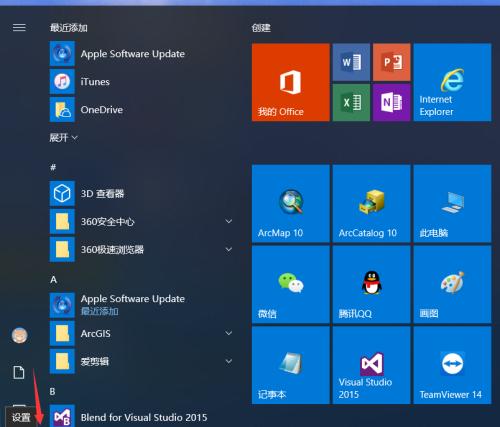Image resolution: width=500 pixels, height=427 pixels.
Task: Click the user account avatar
Action: tap(19, 335)
